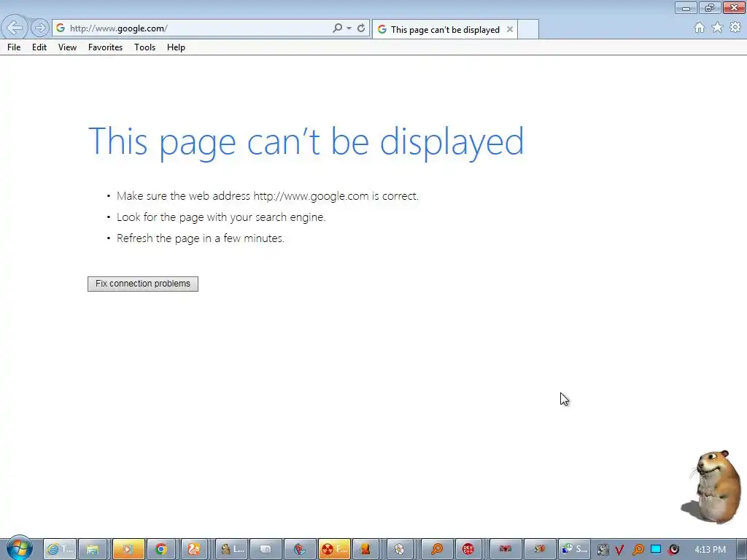The image size is (747, 560).
Task: Click the Fix connection problems button
Action: pos(143,284)
